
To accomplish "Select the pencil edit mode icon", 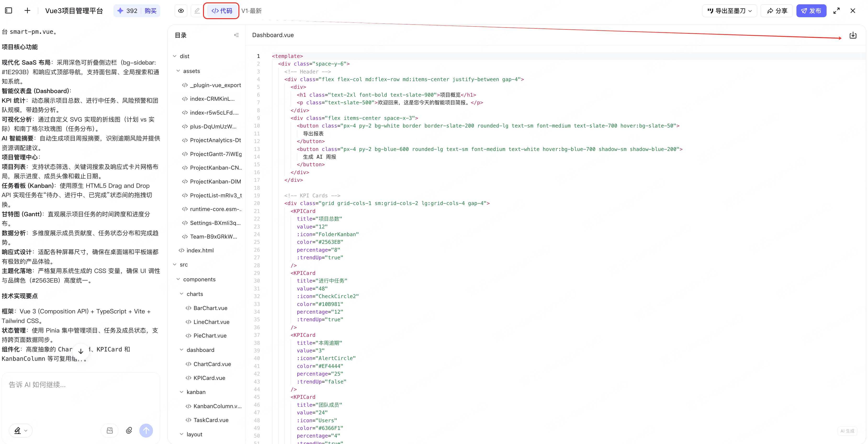I will click(x=197, y=11).
